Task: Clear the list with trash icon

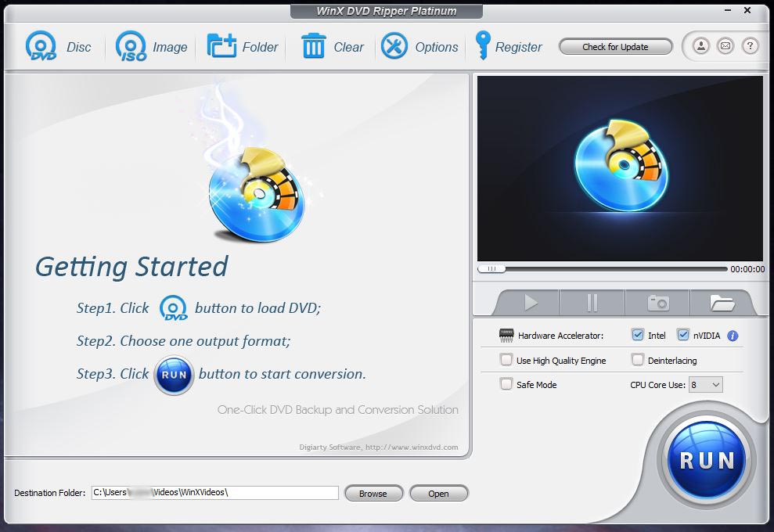Action: (x=313, y=47)
